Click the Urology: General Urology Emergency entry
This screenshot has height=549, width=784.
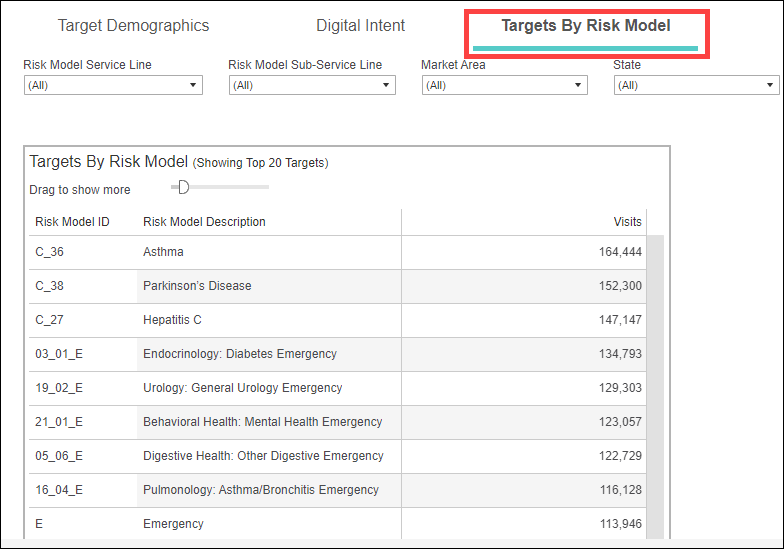(x=242, y=388)
